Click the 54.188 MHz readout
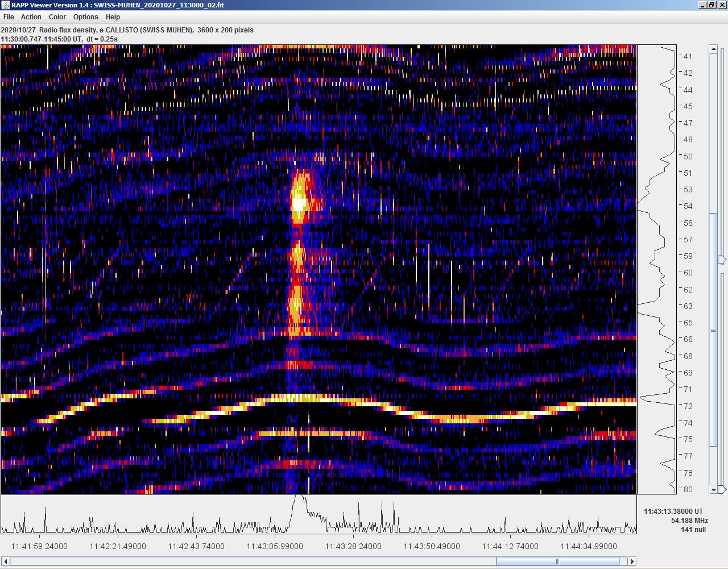Image resolution: width=728 pixels, height=569 pixels. tap(689, 521)
